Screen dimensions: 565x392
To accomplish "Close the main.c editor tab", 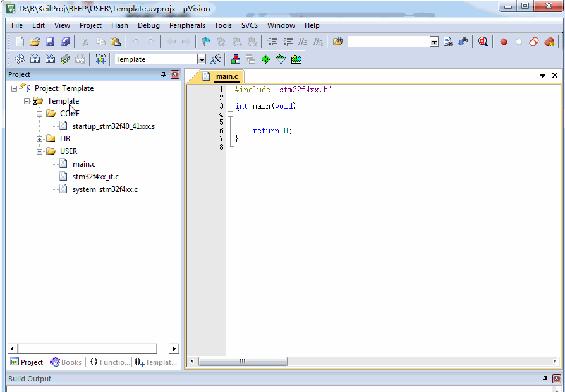I will coord(555,75).
